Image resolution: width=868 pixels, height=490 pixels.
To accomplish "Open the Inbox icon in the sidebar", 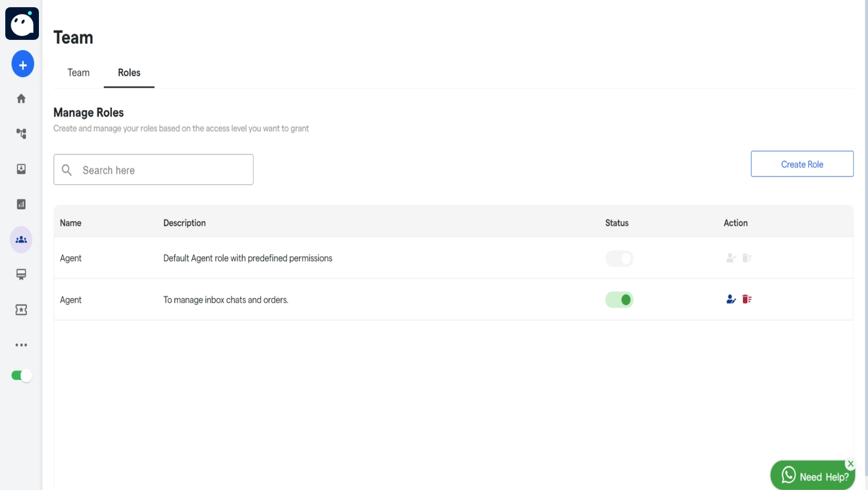I will 21,169.
